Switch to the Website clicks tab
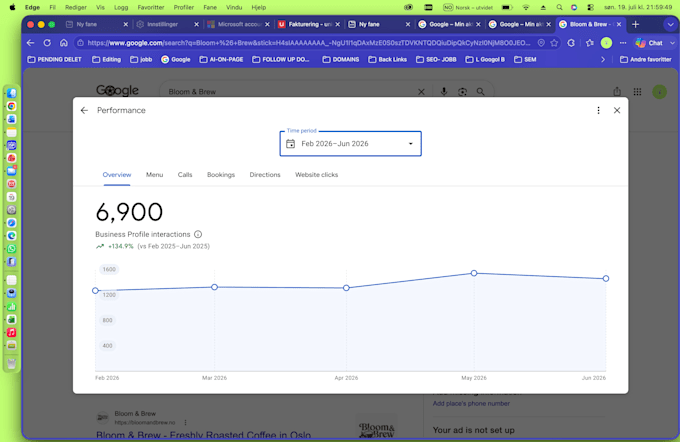This screenshot has height=442, width=680. click(317, 175)
